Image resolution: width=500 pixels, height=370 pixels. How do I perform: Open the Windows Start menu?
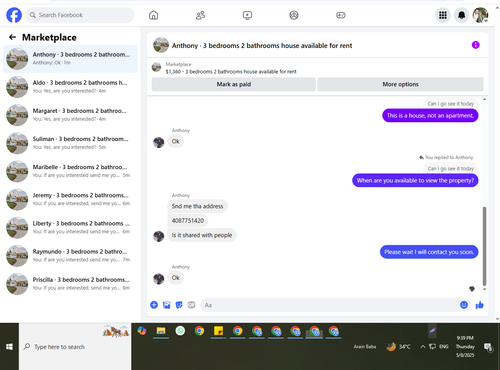9,347
